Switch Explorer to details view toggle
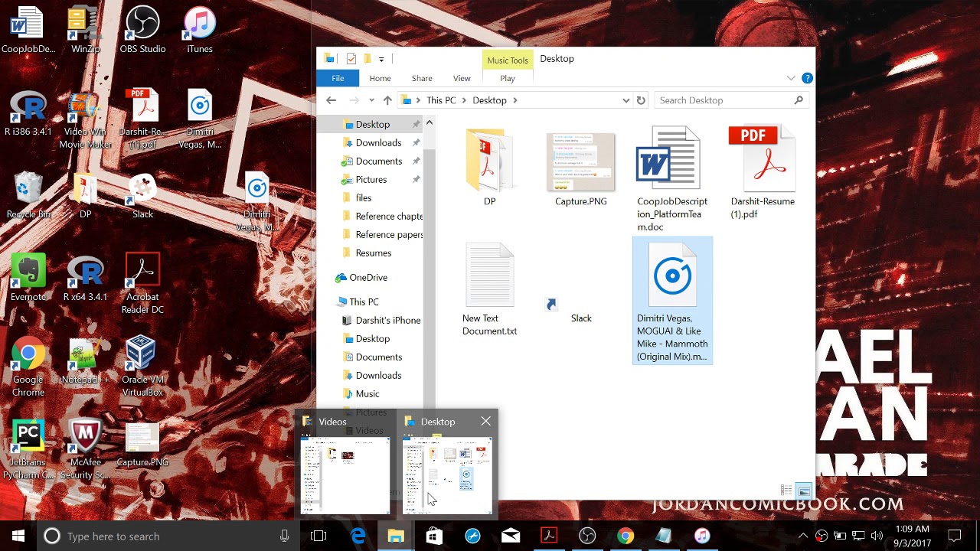Screen dimensions: 980x551 [786, 491]
